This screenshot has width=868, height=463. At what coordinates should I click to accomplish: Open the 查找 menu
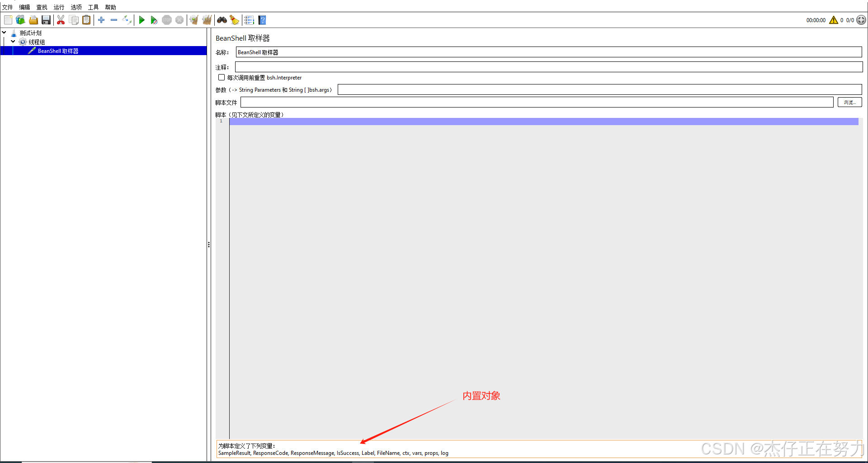click(x=42, y=7)
